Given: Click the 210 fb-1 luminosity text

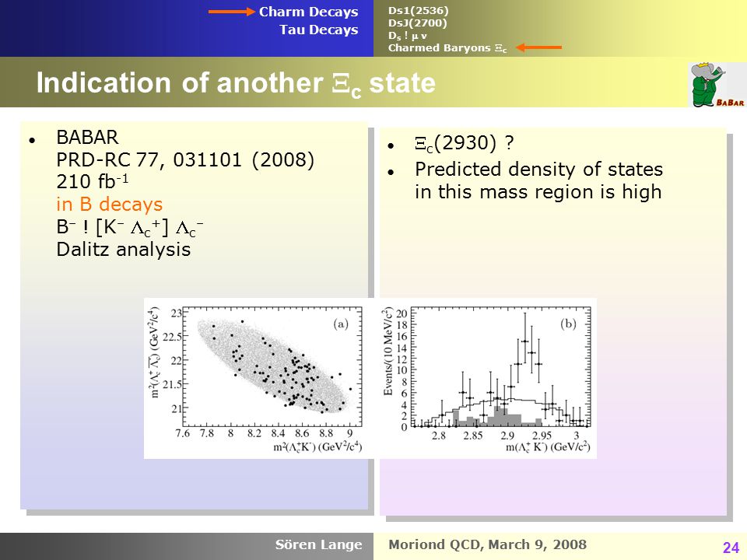Looking at the screenshot, I should [93, 181].
